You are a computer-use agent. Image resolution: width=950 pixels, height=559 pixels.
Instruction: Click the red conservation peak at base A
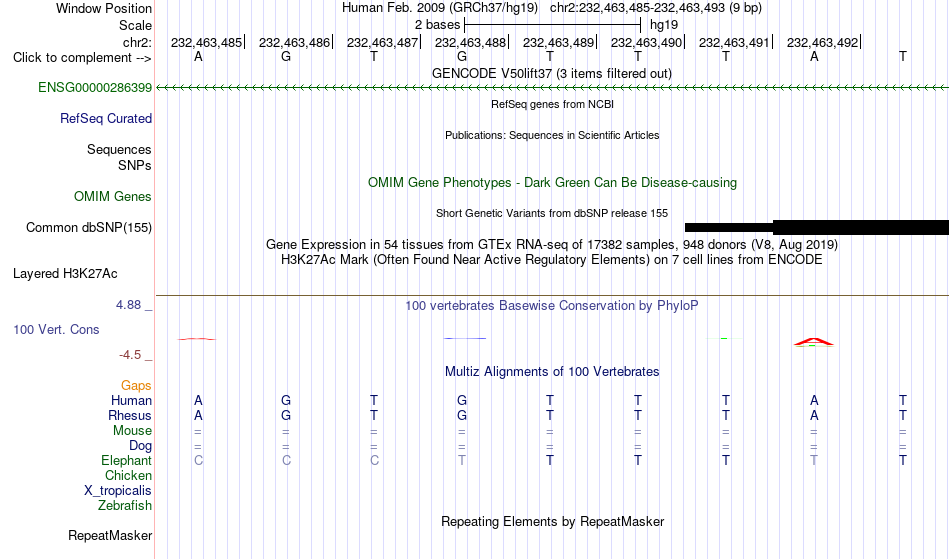pyautogui.click(x=814, y=342)
